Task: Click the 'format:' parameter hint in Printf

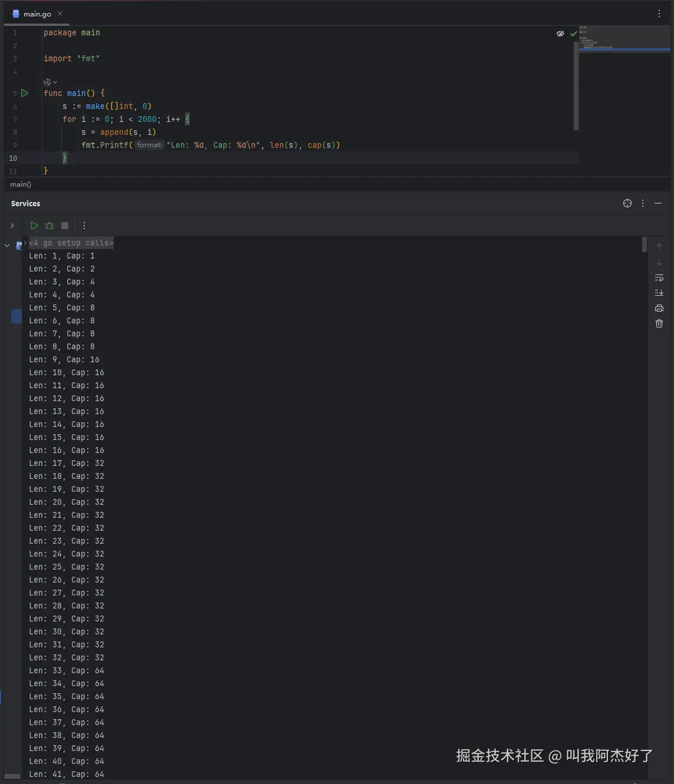Action: pyautogui.click(x=150, y=145)
